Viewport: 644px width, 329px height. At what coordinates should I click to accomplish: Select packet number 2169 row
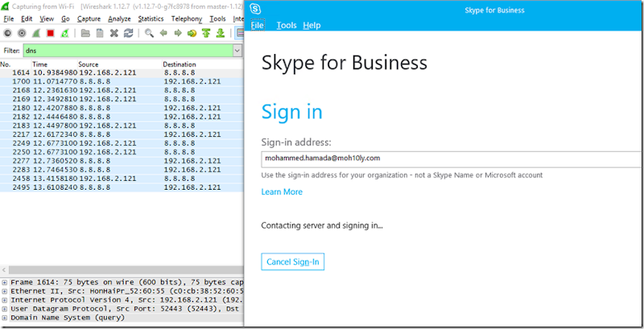122,99
